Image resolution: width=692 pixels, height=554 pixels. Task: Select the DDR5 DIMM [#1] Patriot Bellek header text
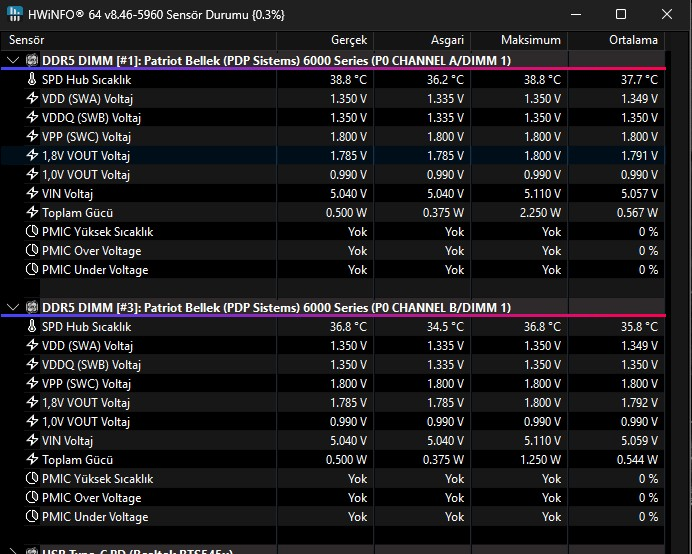pos(276,60)
